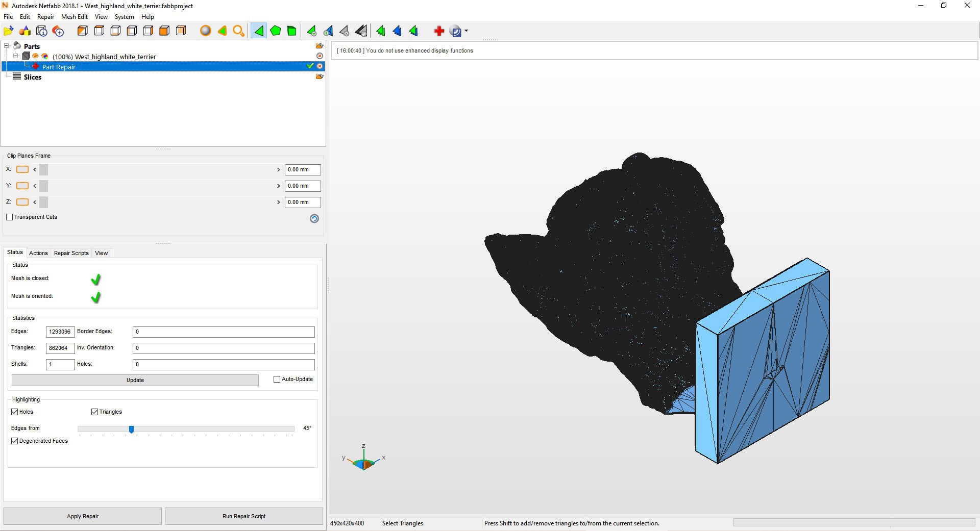Click the X clip plane right arrow
Image resolution: width=980 pixels, height=531 pixels.
[x=279, y=169]
